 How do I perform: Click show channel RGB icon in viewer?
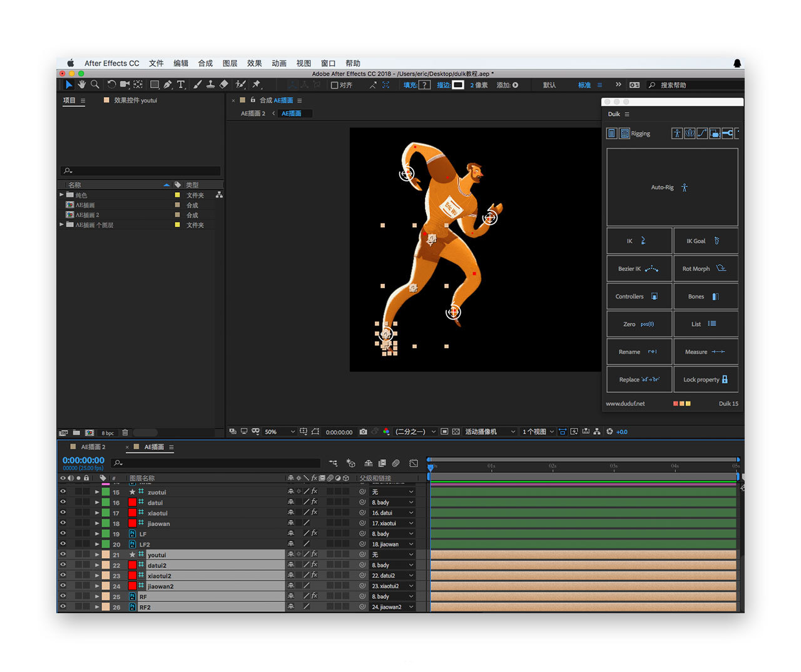pos(386,432)
